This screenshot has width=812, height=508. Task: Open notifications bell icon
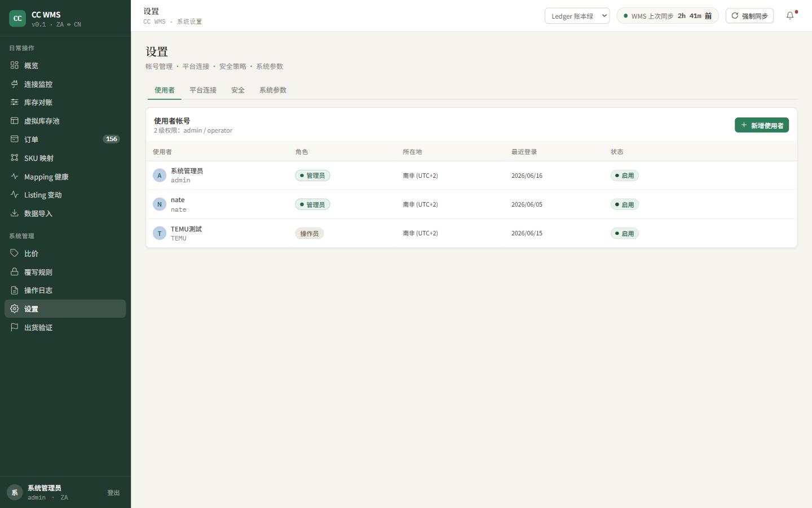tap(790, 16)
